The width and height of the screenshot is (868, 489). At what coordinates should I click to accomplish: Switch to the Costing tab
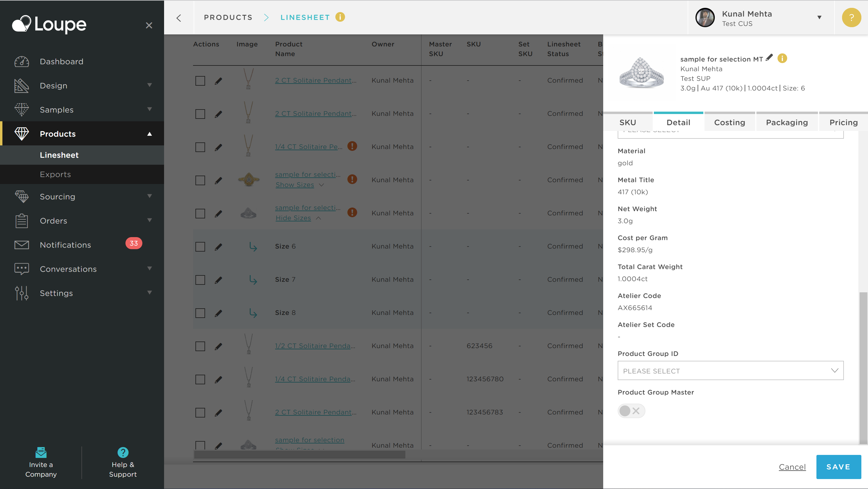[730, 122]
